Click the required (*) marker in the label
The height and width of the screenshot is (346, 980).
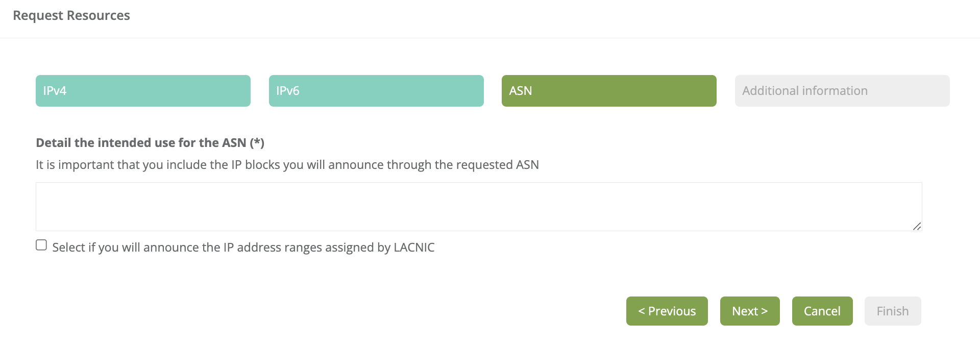point(257,143)
